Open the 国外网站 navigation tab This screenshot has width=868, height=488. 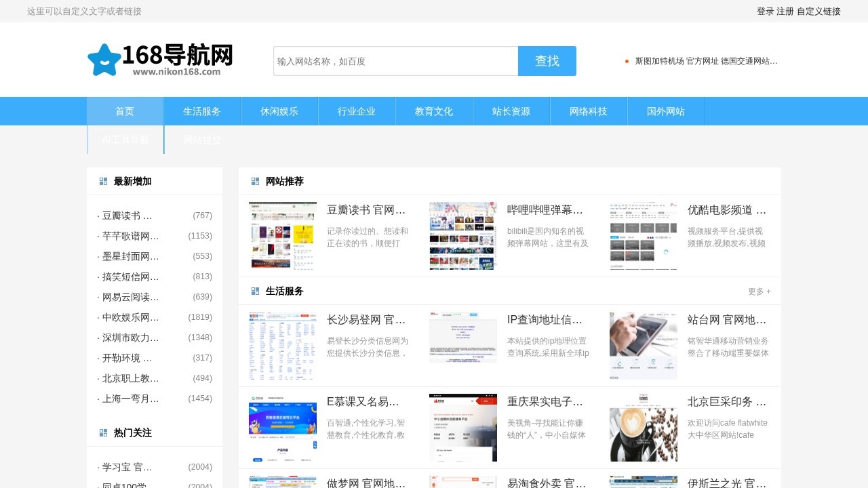click(x=666, y=111)
